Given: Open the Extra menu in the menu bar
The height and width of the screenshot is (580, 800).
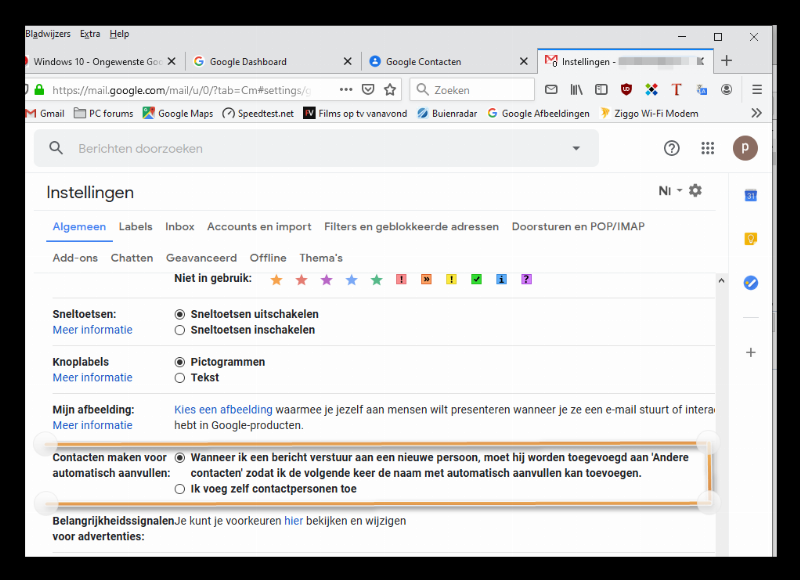Looking at the screenshot, I should (x=90, y=33).
